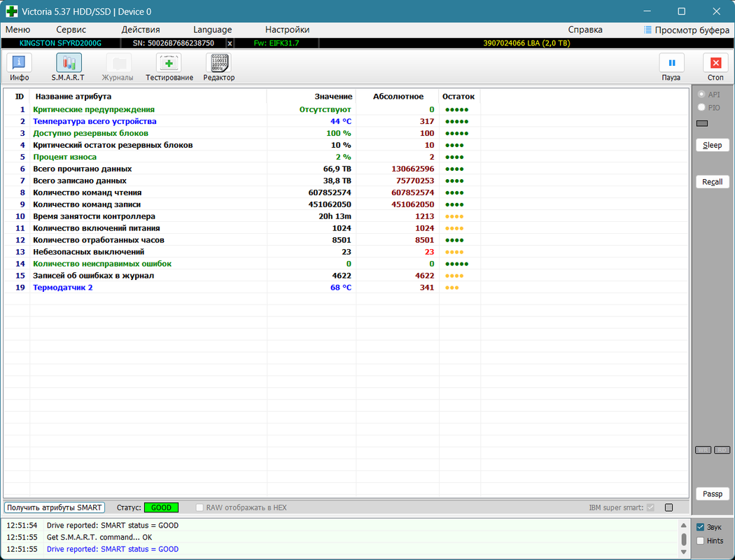Image resolution: width=735 pixels, height=560 pixels.
Task: Select Количество включений питания row
Action: [x=346, y=228]
